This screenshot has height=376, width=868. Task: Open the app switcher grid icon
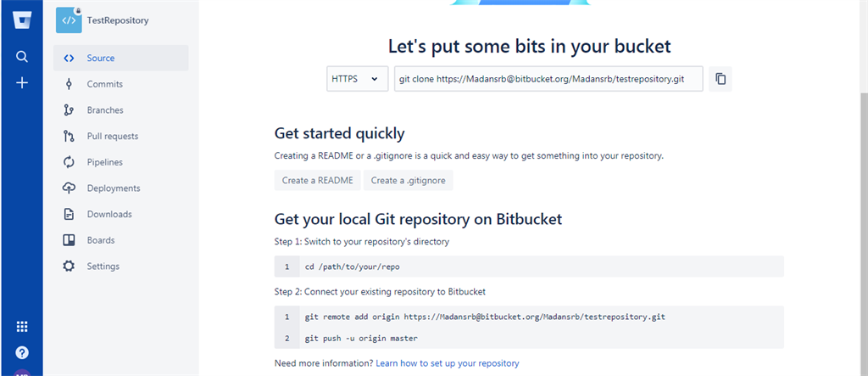(21, 327)
